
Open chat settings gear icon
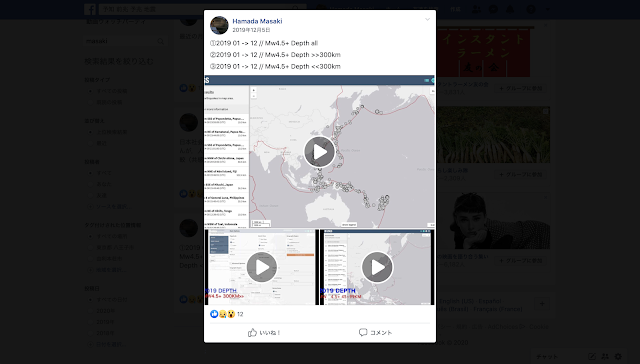tap(618, 357)
